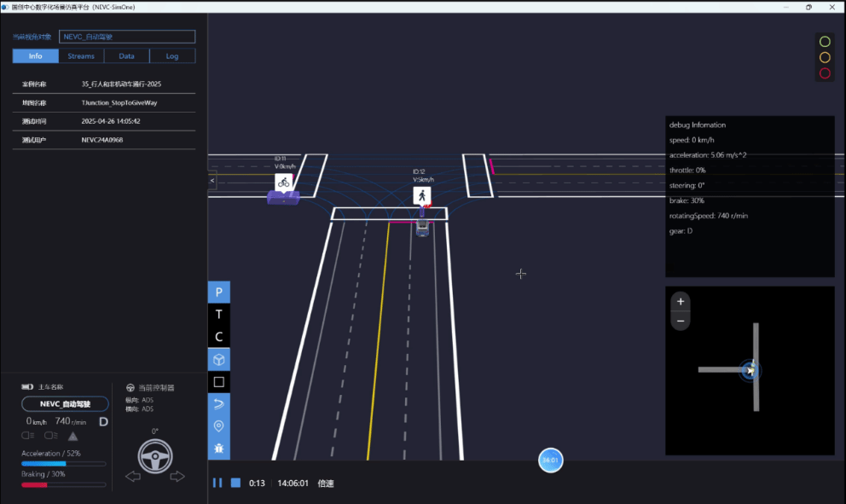Image resolution: width=846 pixels, height=504 pixels.
Task: Toggle the T button in side toolbar
Action: (218, 315)
